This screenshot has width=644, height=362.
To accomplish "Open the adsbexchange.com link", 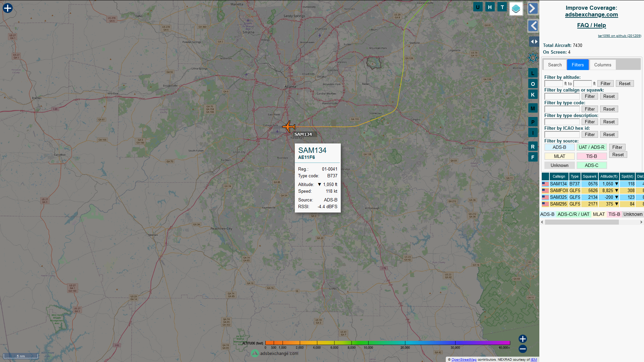I will pos(591,14).
